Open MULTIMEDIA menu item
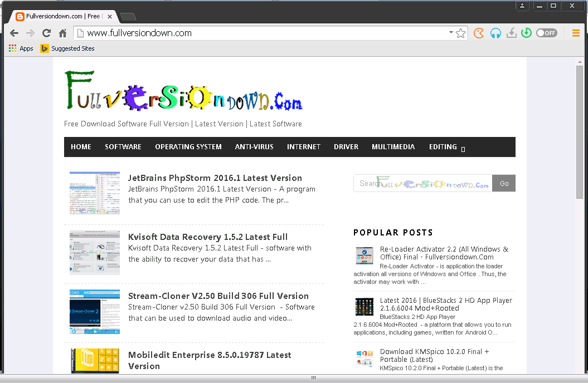588x383 pixels. (x=393, y=147)
